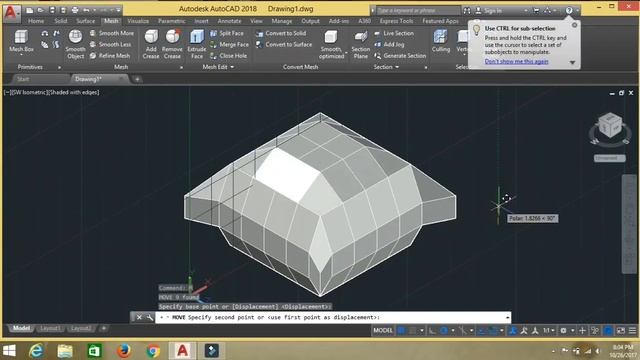
Task: Toggle Isometric drafting in the status bar
Action: pyautogui.click(x=462, y=330)
